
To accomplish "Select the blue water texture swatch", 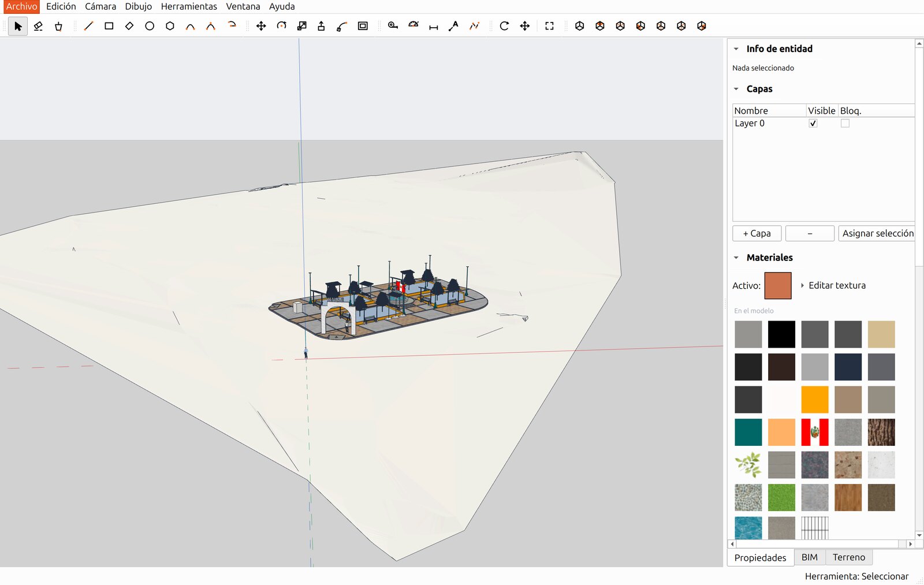I will point(748,528).
